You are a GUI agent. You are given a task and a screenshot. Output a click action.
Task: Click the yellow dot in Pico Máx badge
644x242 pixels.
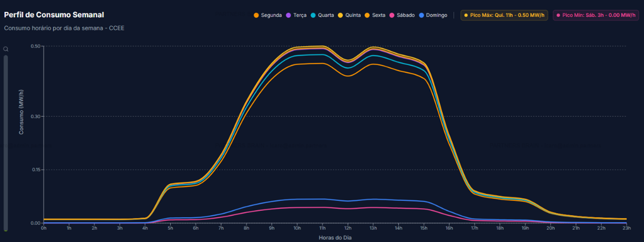click(x=466, y=15)
